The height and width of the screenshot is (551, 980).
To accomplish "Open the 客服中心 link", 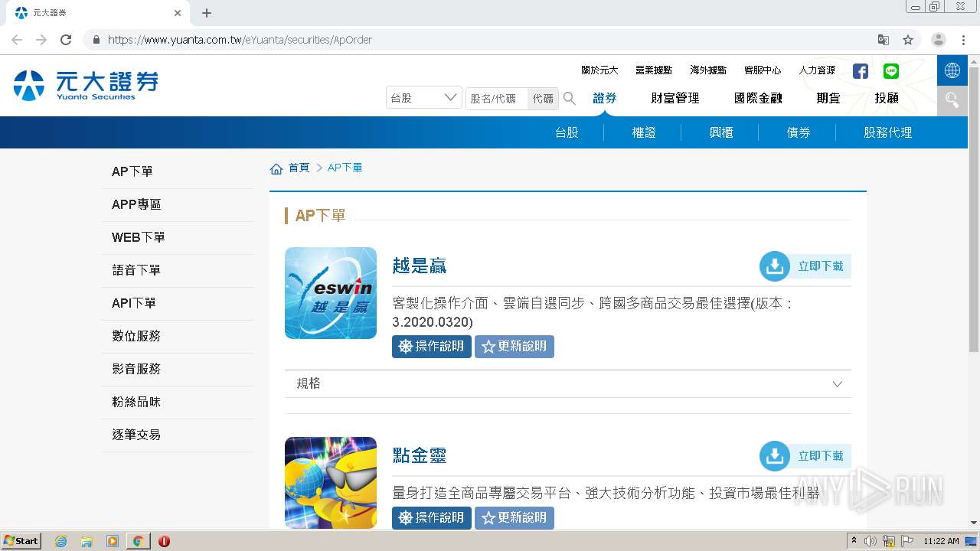I will click(763, 70).
